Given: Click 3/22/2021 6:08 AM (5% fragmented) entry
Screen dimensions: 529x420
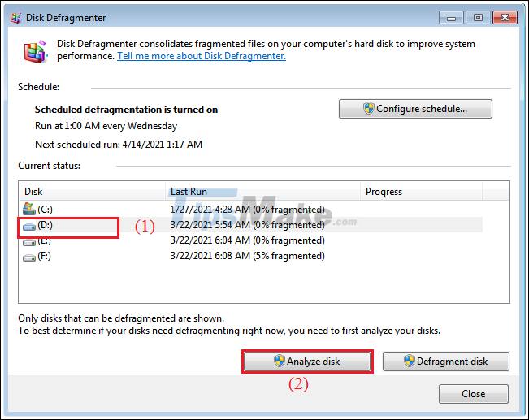Looking at the screenshot, I should click(x=247, y=256).
